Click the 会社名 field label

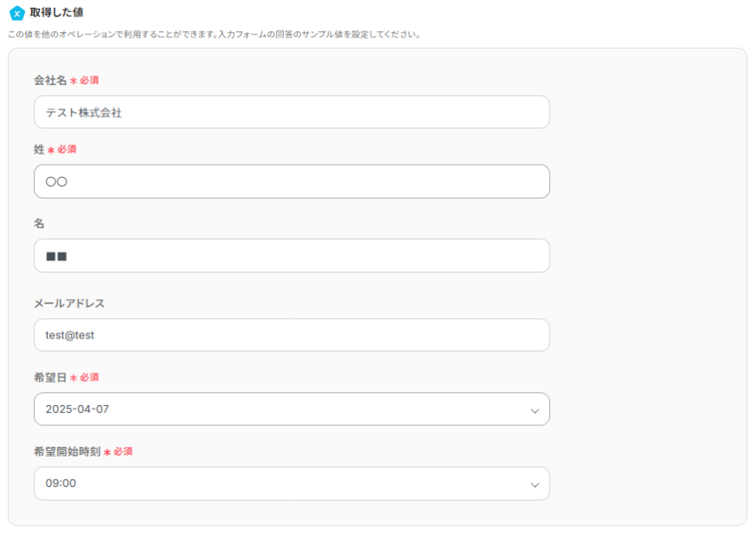click(x=50, y=80)
